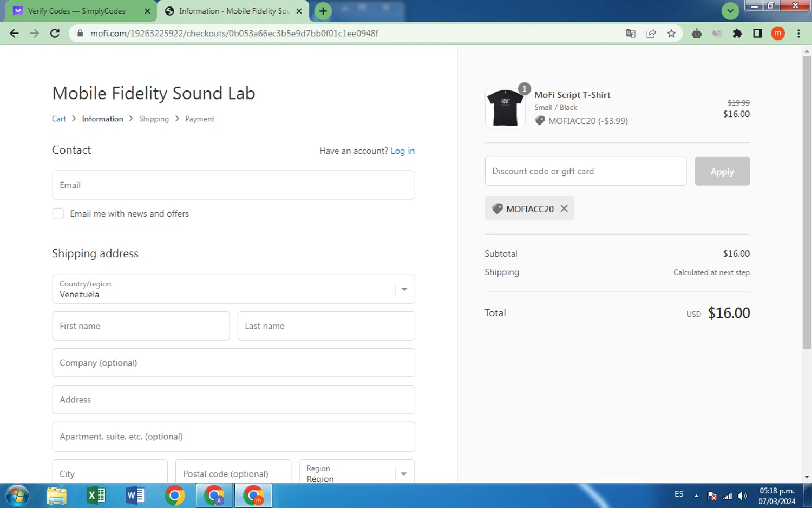Click the share page icon
Screen dimensions: 812x508
click(x=651, y=34)
